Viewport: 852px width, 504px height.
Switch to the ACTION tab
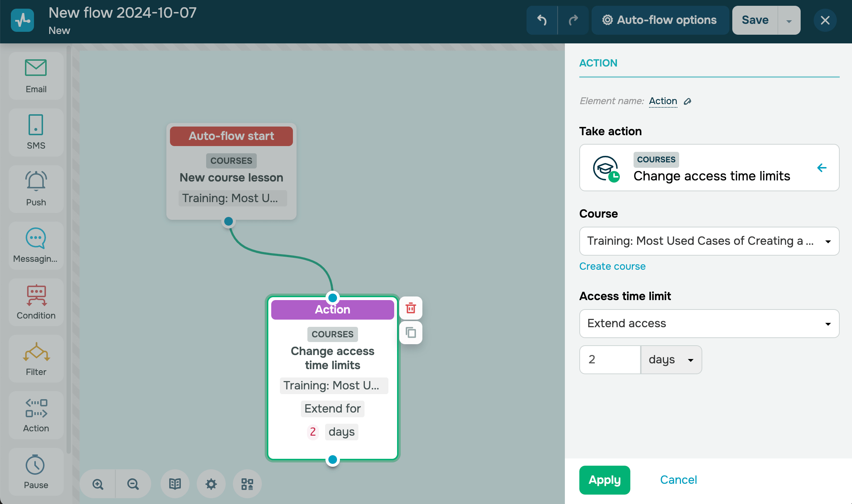tap(598, 63)
